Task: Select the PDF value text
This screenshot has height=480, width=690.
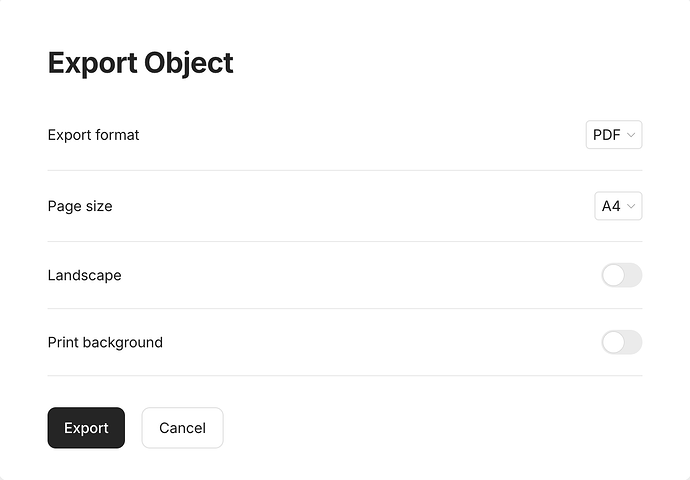Action: [606, 135]
